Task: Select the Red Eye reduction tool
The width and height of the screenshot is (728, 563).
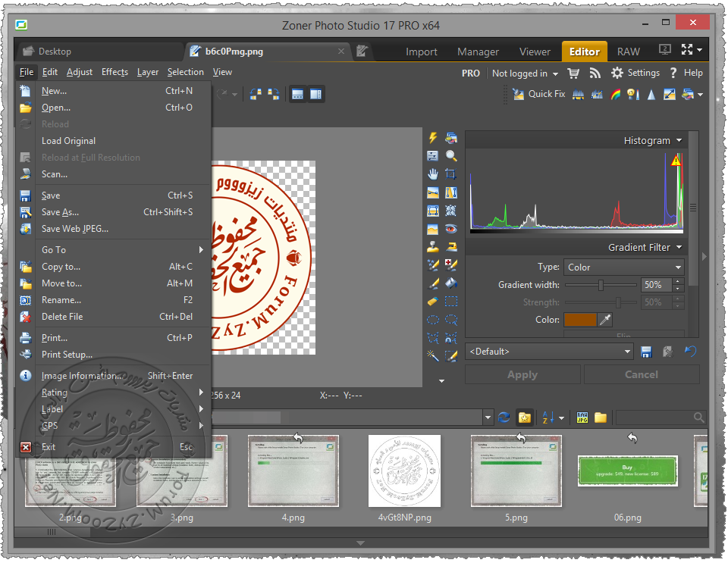Action: pos(450,229)
